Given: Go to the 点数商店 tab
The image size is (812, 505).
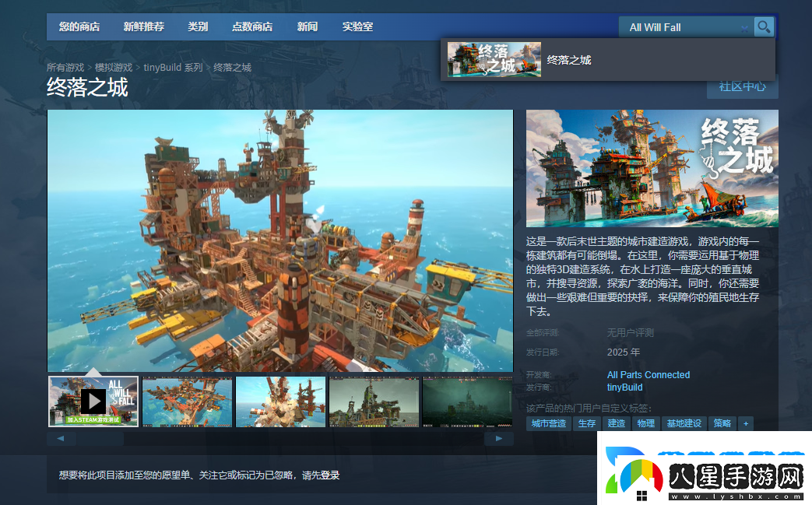Looking at the screenshot, I should coord(252,26).
